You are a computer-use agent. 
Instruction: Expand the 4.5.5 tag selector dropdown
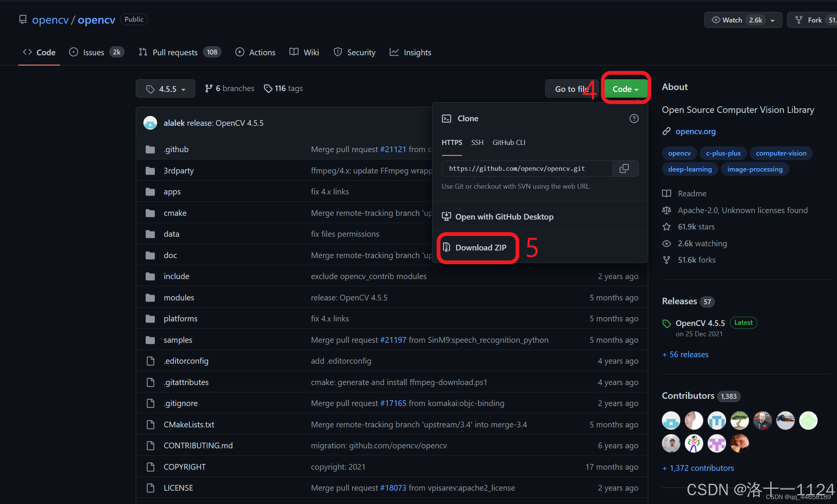(165, 89)
